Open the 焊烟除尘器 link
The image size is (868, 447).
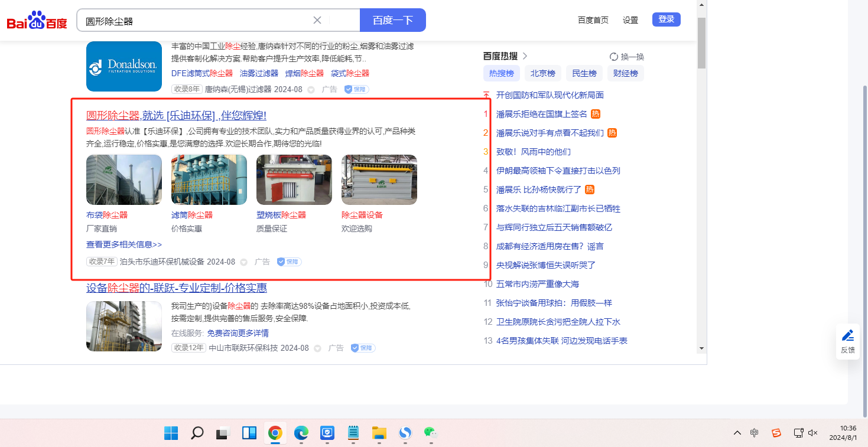click(x=305, y=73)
